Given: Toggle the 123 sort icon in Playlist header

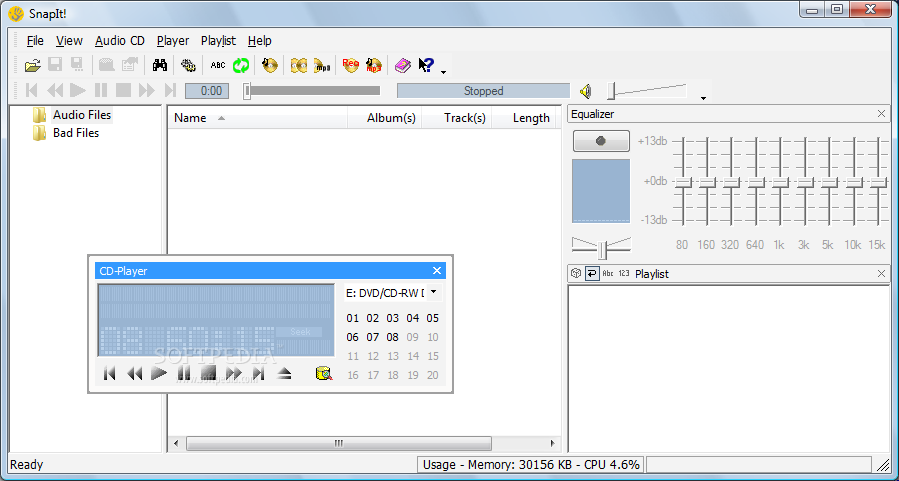Looking at the screenshot, I should pos(624,273).
